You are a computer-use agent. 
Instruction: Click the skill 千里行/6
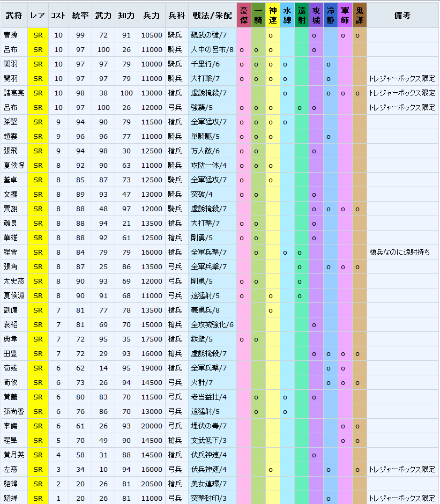(x=205, y=64)
